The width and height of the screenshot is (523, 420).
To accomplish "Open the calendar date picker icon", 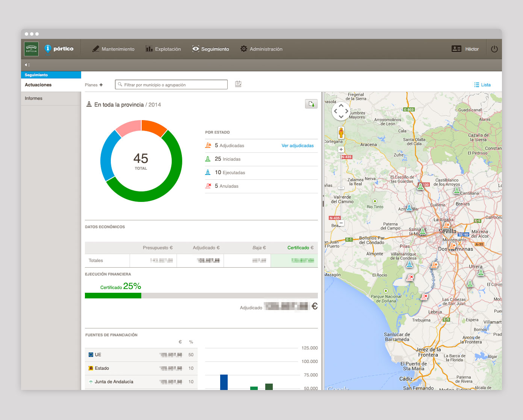I will [x=238, y=84].
